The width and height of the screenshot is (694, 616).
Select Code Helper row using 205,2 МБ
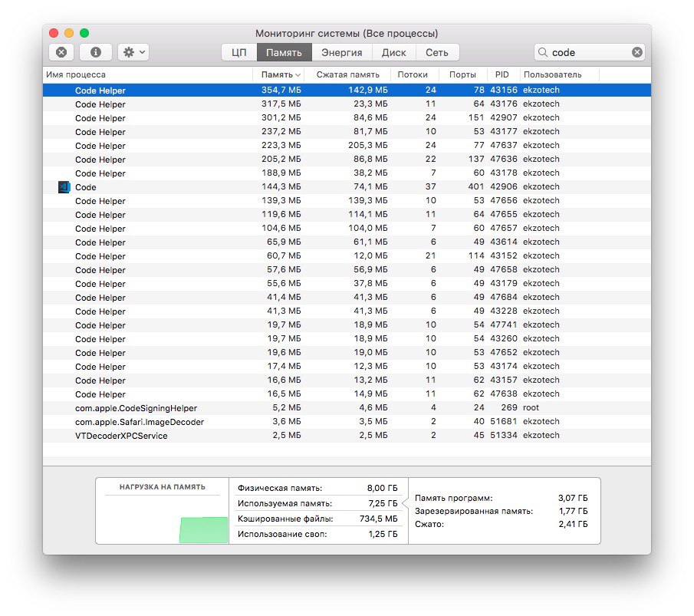[347, 159]
